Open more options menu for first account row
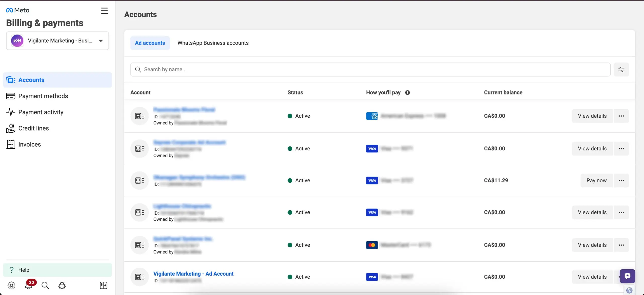Viewport: 644px width, 295px height. (x=621, y=116)
